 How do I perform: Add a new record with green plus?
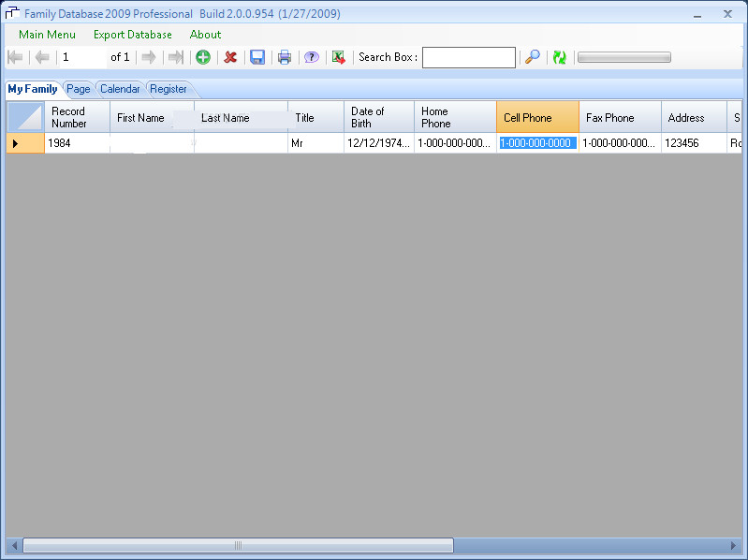[203, 58]
